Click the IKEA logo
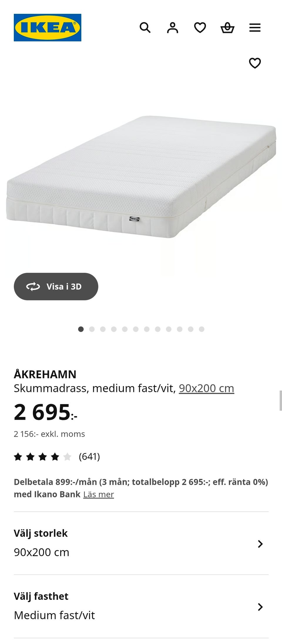 pyautogui.click(x=48, y=28)
